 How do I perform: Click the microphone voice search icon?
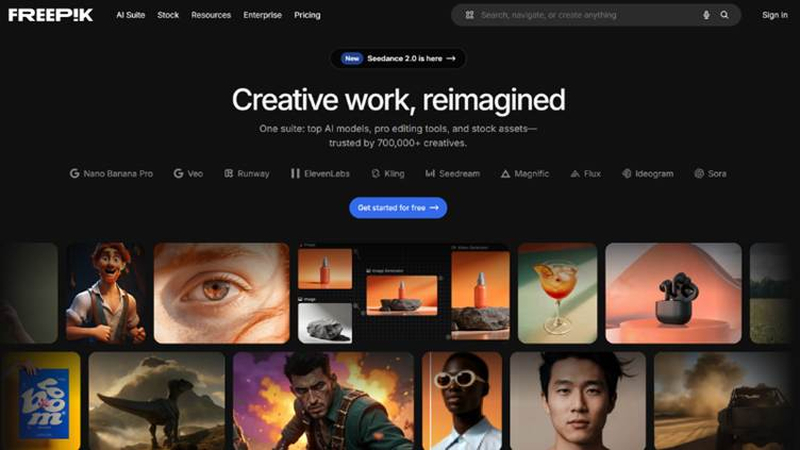pyautogui.click(x=706, y=15)
